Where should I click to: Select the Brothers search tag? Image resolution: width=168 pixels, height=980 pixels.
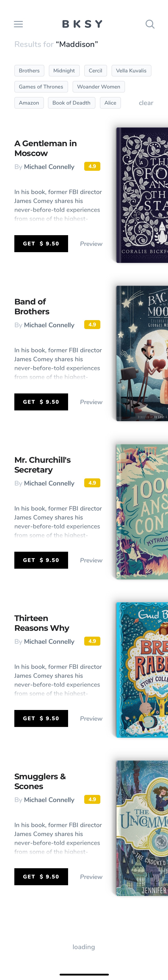click(x=29, y=71)
